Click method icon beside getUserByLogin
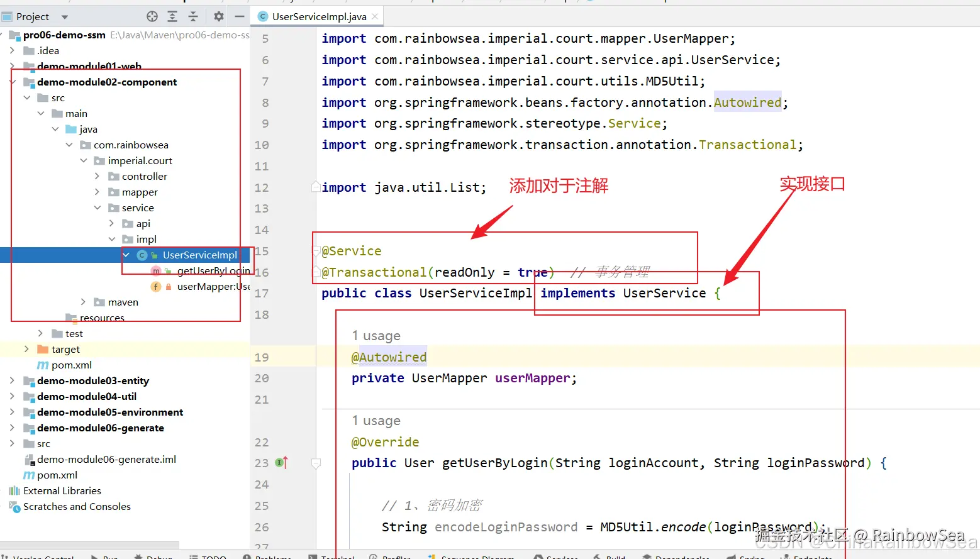Image resolution: width=980 pixels, height=559 pixels. click(x=156, y=270)
